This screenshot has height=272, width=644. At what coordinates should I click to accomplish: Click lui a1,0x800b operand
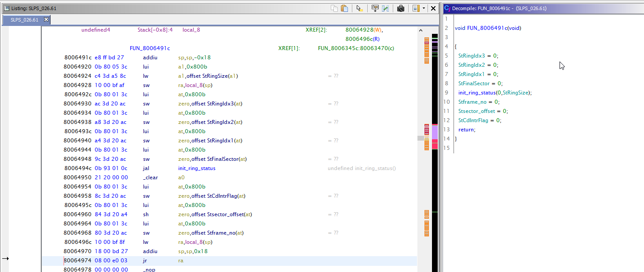coord(193,67)
